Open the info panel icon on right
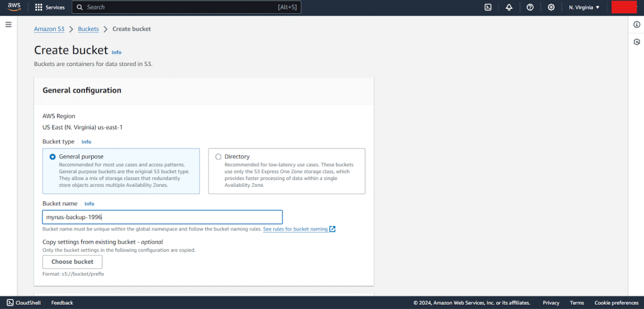 point(636,25)
